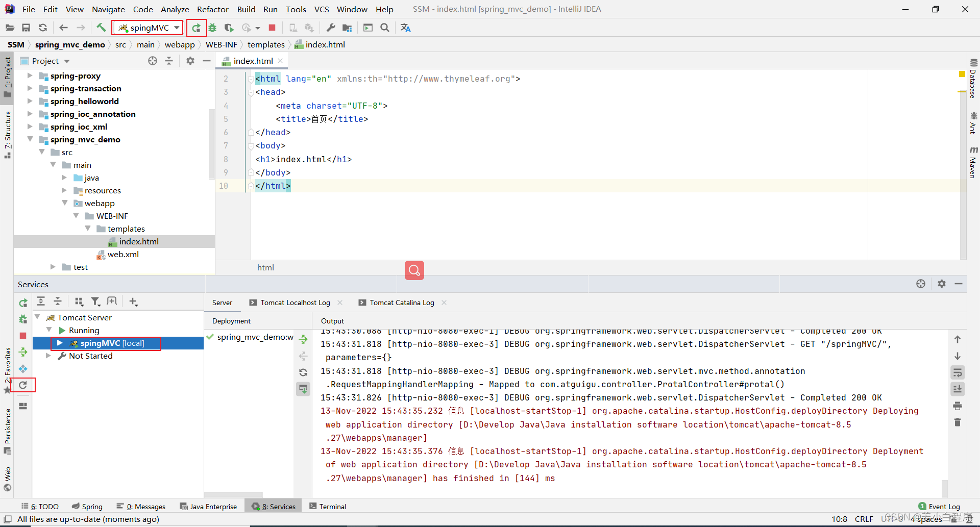Open Project view mode dropdown
The height and width of the screenshot is (527, 980).
[x=66, y=61]
